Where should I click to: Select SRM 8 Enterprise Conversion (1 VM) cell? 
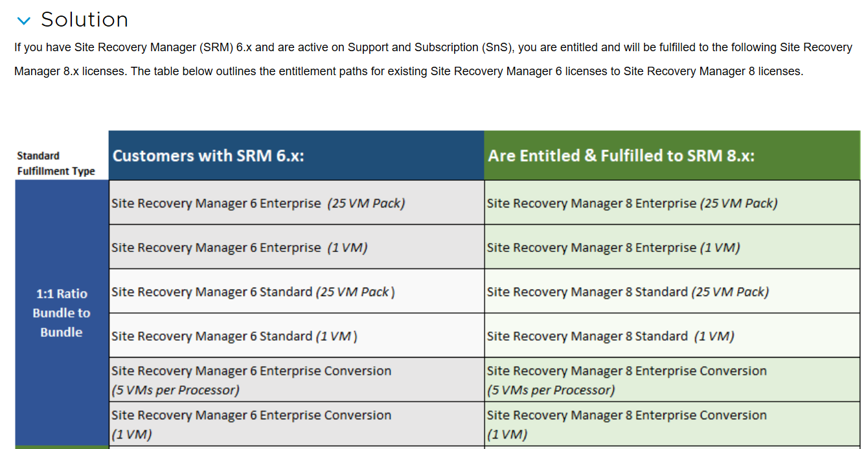672,424
